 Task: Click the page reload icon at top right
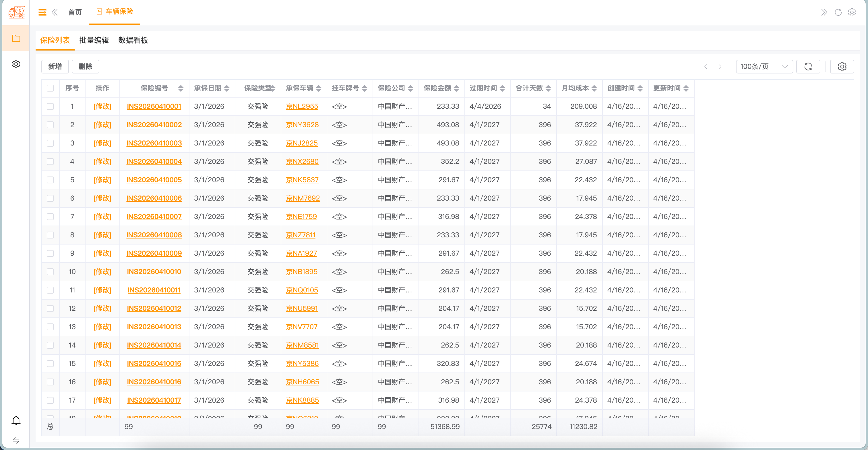click(838, 12)
